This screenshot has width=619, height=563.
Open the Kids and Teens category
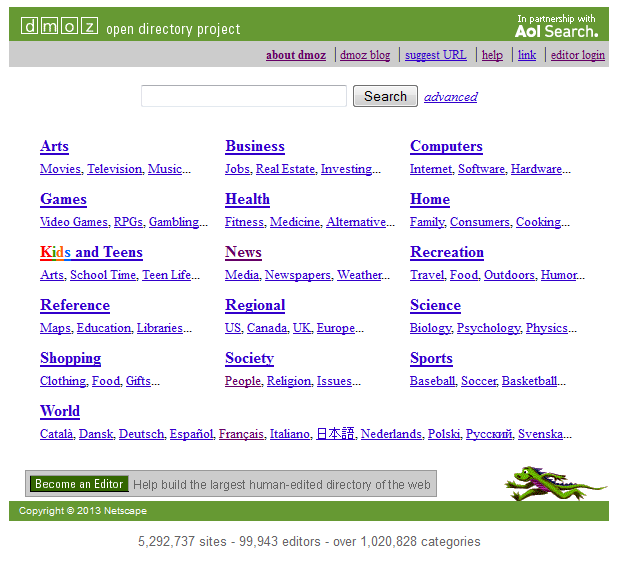click(91, 252)
